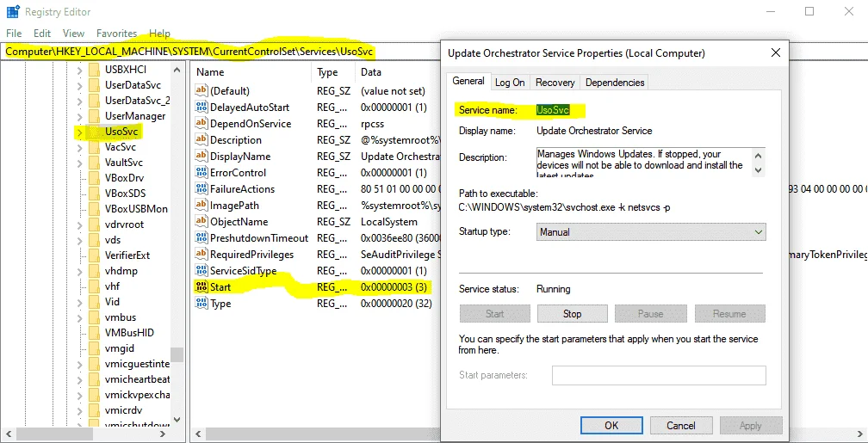
Task: Click the Registry Editor app icon in title bar
Action: (13, 12)
